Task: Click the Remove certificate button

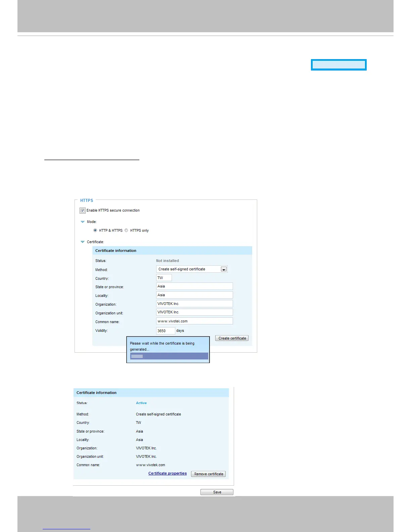Action: [209, 474]
